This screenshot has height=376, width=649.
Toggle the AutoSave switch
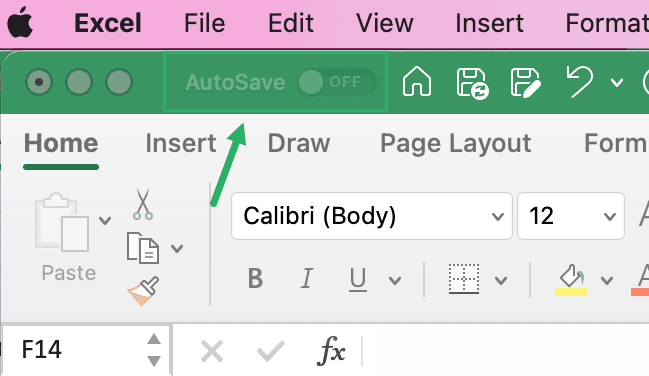(336, 82)
